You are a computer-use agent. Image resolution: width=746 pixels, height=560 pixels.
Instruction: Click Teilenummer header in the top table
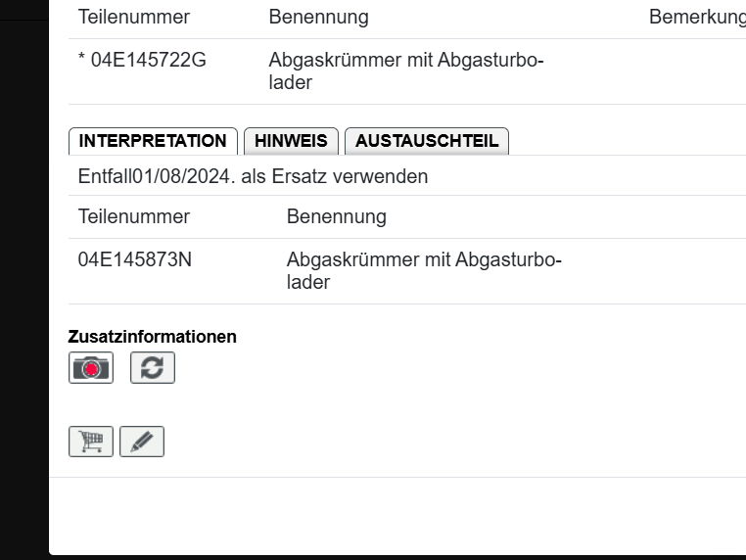tap(134, 18)
